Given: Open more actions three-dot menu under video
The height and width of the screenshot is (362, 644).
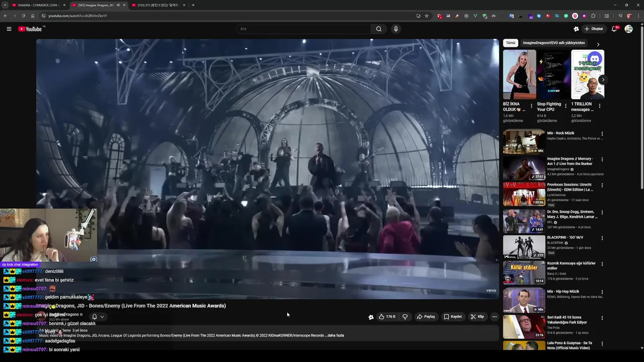Looking at the screenshot, I should point(495,317).
